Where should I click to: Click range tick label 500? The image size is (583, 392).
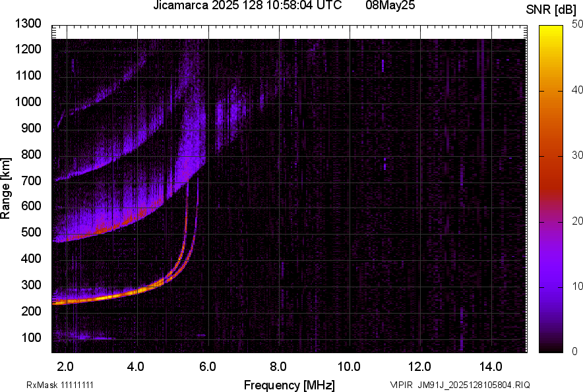(x=31, y=232)
